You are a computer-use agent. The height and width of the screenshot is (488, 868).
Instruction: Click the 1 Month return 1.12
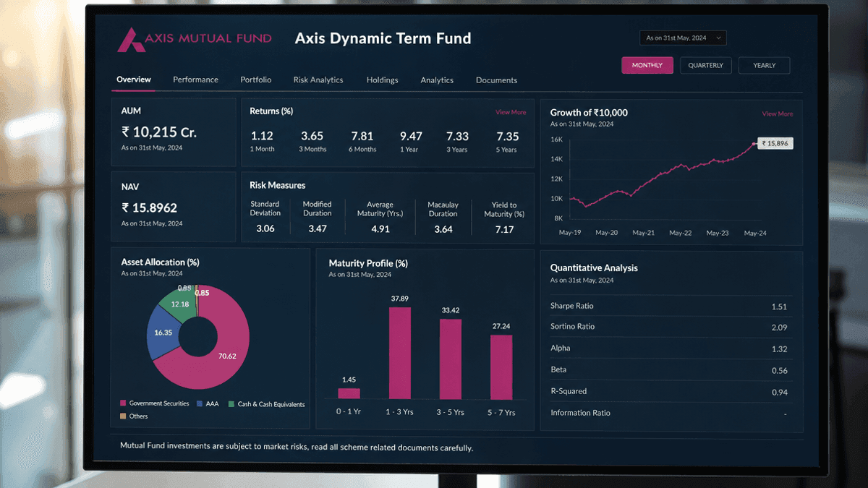click(262, 136)
